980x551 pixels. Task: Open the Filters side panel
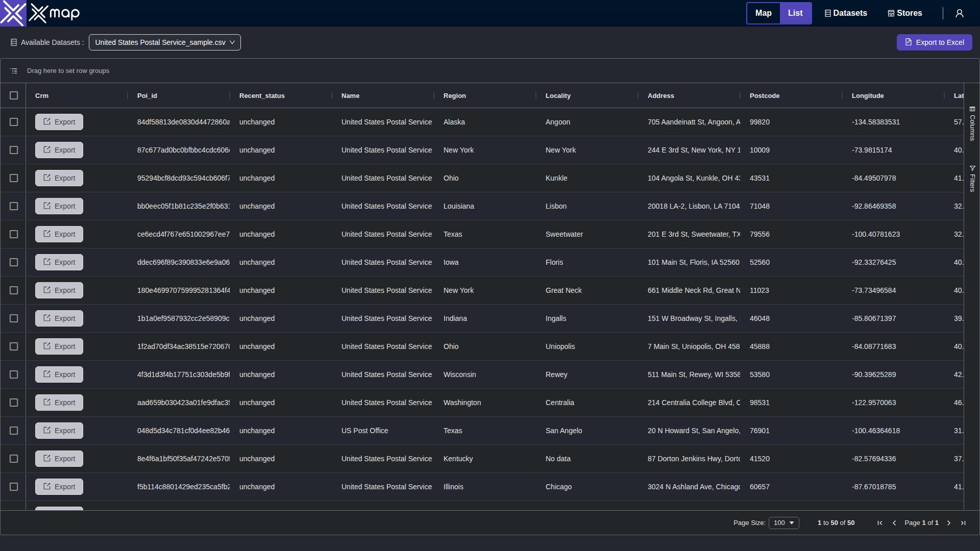click(972, 179)
